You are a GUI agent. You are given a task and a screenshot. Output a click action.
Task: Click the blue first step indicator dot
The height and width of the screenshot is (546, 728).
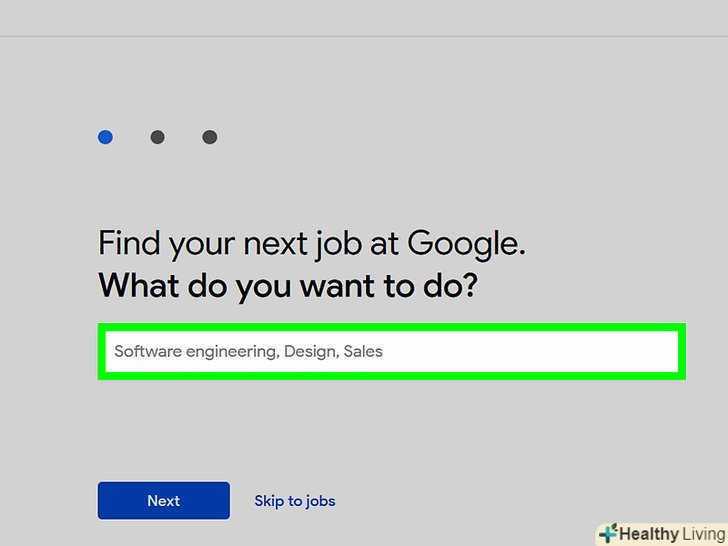tap(105, 137)
